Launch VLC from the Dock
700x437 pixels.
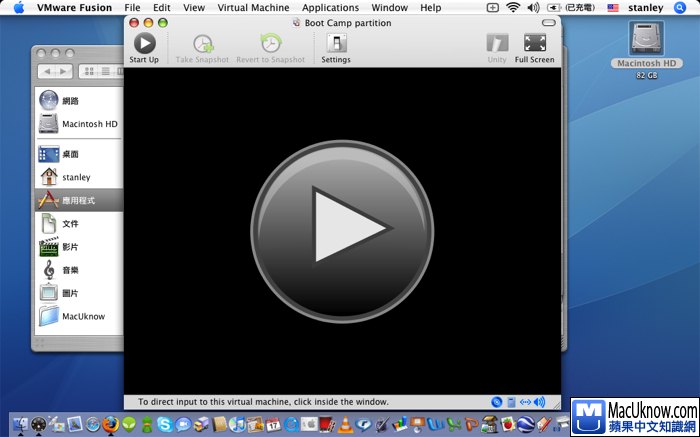[343, 425]
